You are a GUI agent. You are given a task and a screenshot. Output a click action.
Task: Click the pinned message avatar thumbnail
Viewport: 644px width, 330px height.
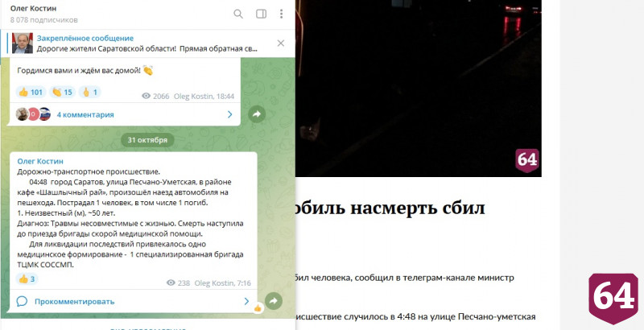[23, 43]
